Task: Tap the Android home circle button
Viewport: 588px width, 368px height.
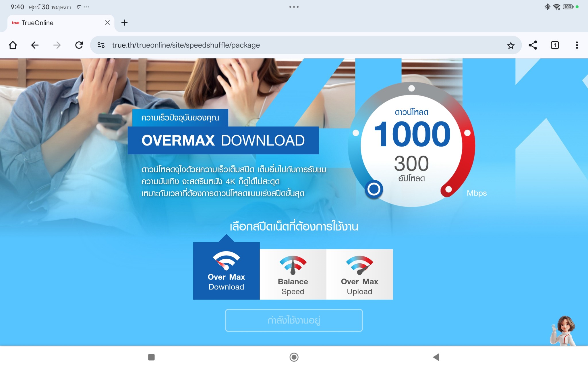Action: [294, 357]
